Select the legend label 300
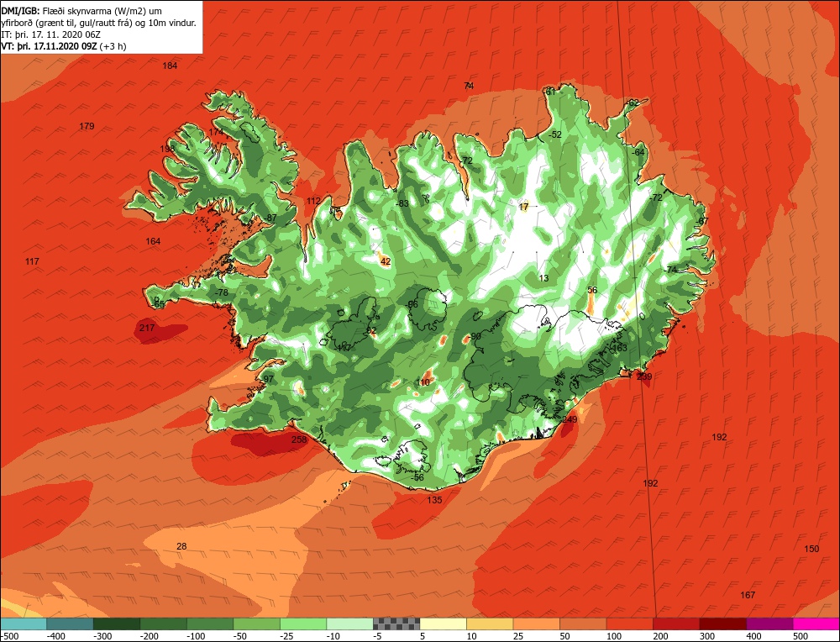 [x=707, y=636]
